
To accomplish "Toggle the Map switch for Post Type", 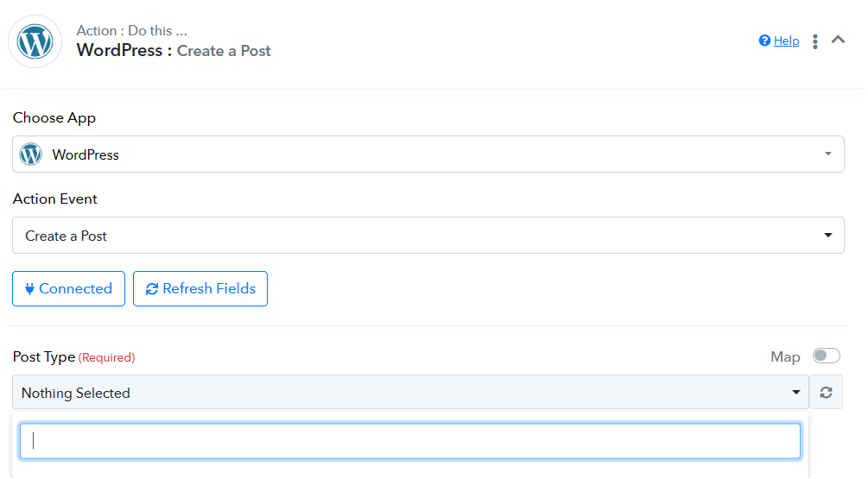I will click(826, 356).
